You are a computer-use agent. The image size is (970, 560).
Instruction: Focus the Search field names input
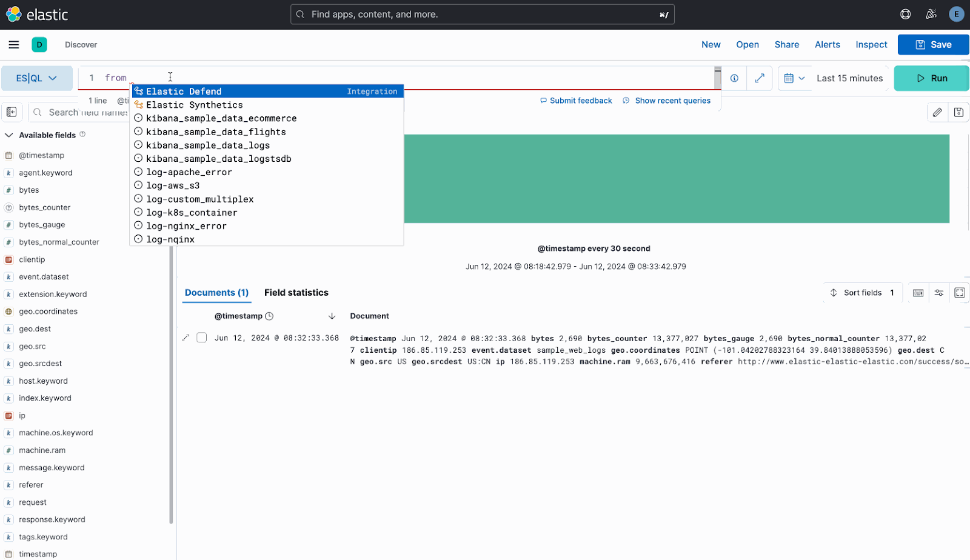[85, 112]
